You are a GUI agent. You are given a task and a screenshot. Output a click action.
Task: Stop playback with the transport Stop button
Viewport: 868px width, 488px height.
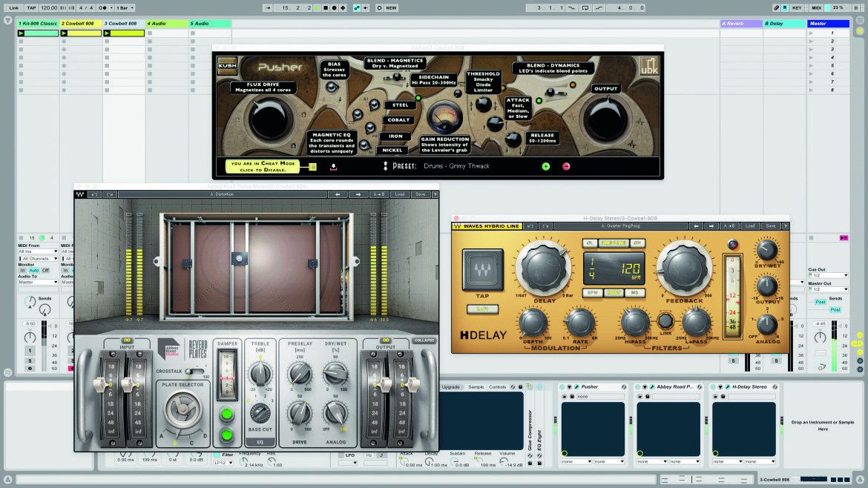pos(326,7)
